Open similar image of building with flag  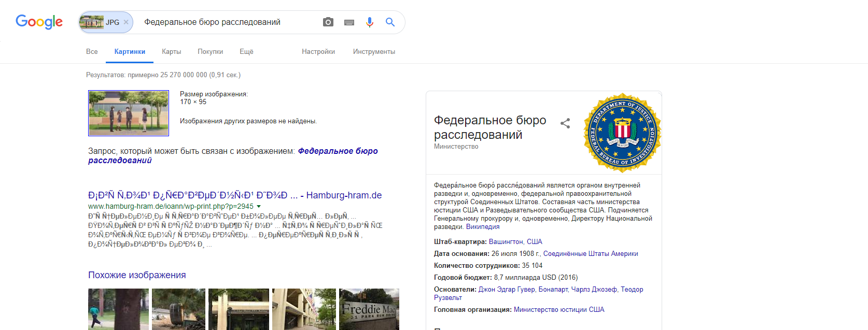[304, 309]
